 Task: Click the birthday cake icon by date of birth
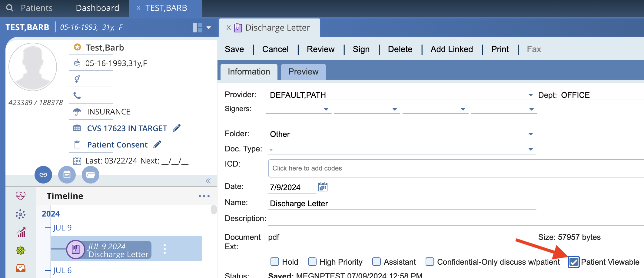pyautogui.click(x=77, y=63)
